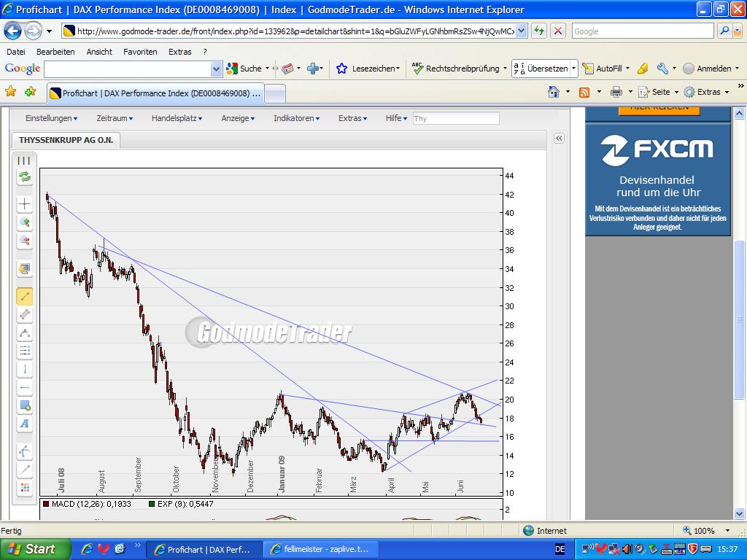Open the Favoriten menu in menu bar
This screenshot has height=560, width=747.
(x=140, y=52)
